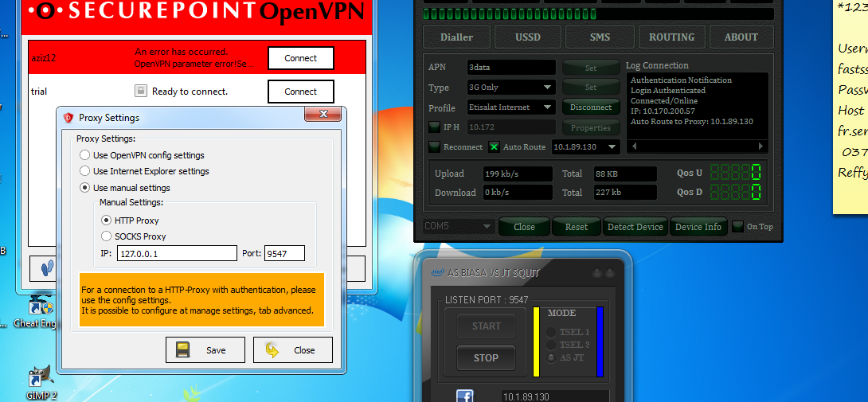Viewport: 868px width, 402px height.
Task: Click the lock icon beside Ready to connect
Action: click(x=141, y=92)
